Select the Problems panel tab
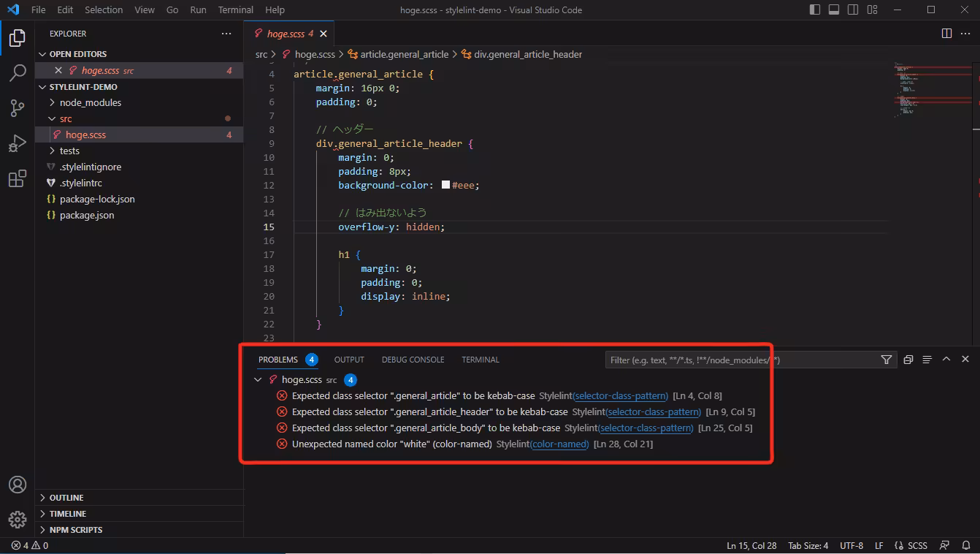 (x=278, y=360)
